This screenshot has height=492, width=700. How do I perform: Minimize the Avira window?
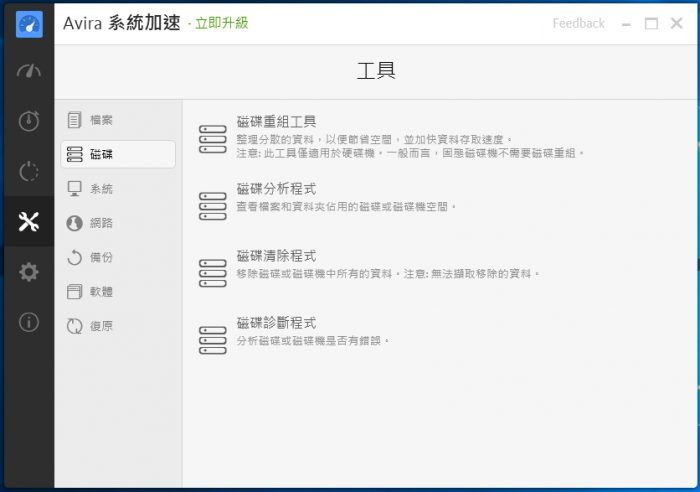coord(626,24)
